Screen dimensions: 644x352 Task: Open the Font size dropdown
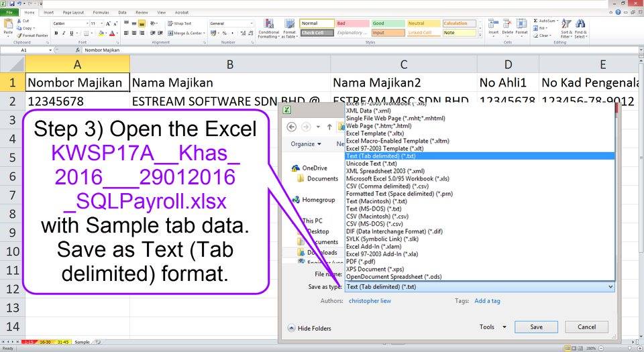point(102,23)
